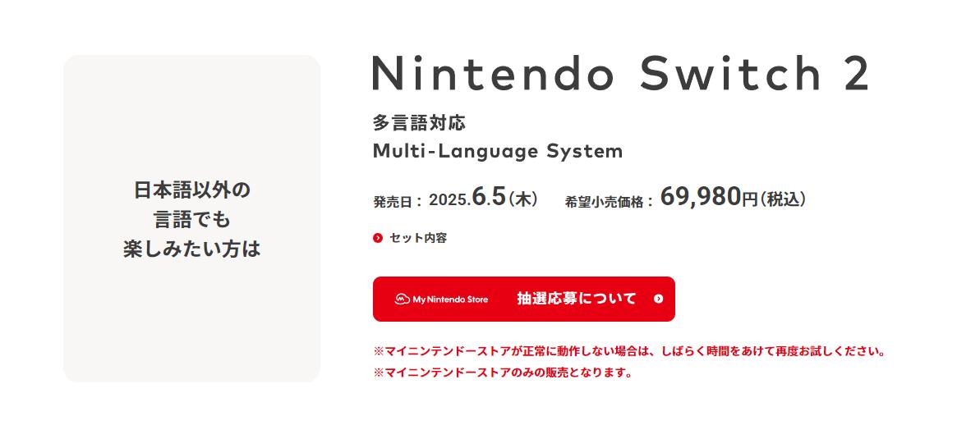The image size is (980, 439).
Task: Click the 69,980円 price text
Action: (x=708, y=198)
